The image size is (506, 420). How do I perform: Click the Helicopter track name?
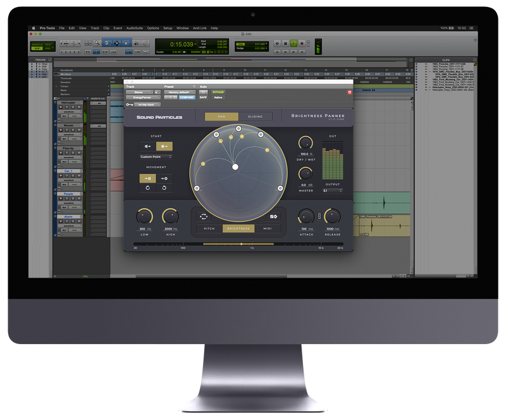(68, 102)
